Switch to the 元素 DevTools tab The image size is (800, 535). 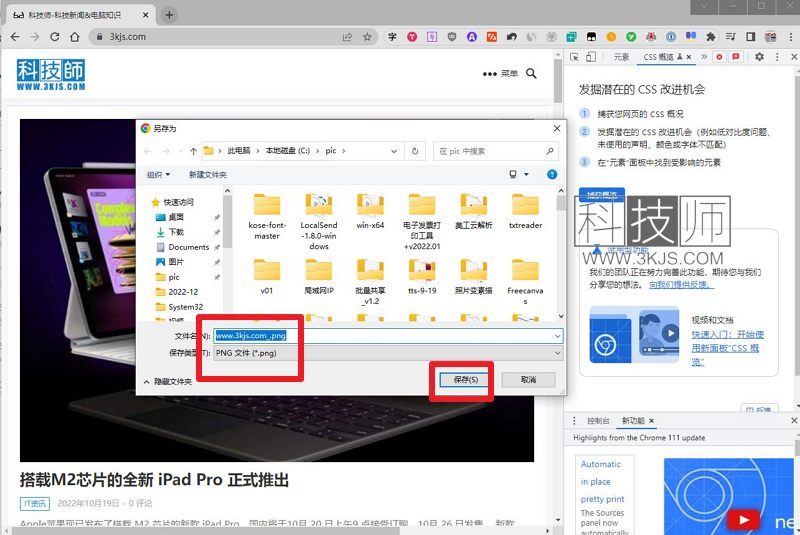[x=621, y=57]
